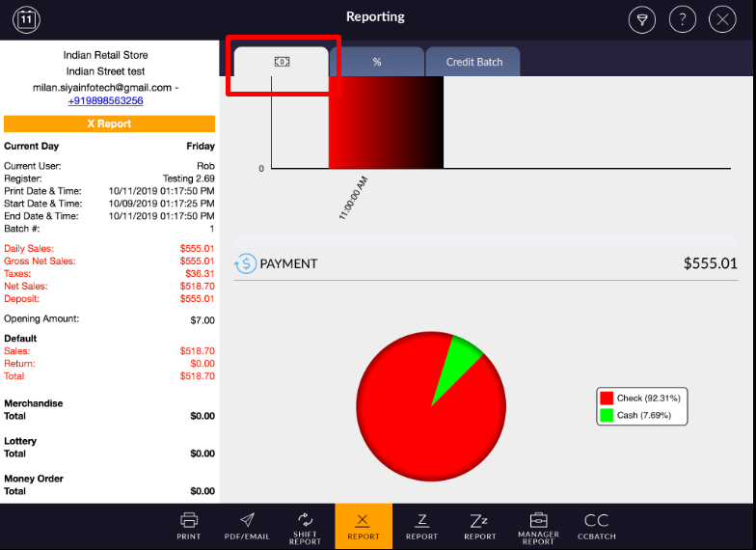The image size is (756, 550).
Task: Switch to the percent tab
Action: click(377, 62)
